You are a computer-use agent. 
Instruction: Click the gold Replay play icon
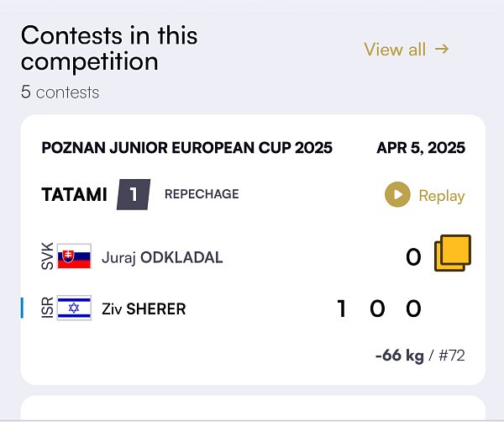click(x=397, y=194)
